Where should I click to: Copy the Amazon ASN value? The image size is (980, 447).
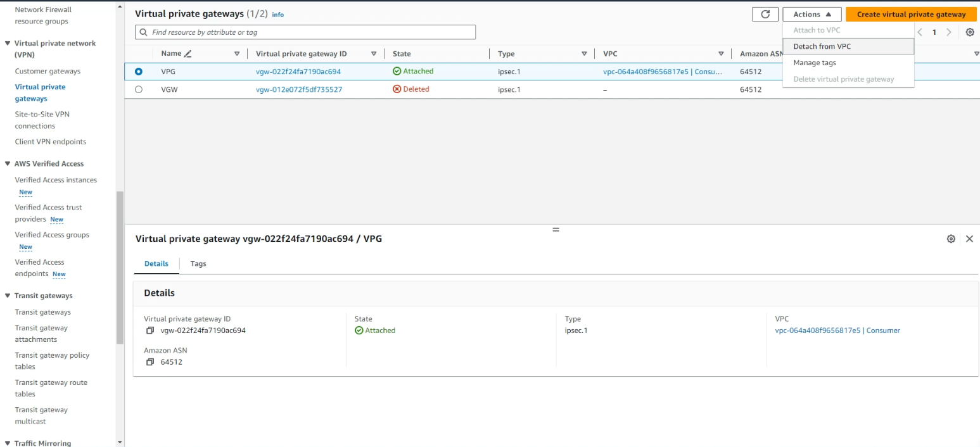150,362
